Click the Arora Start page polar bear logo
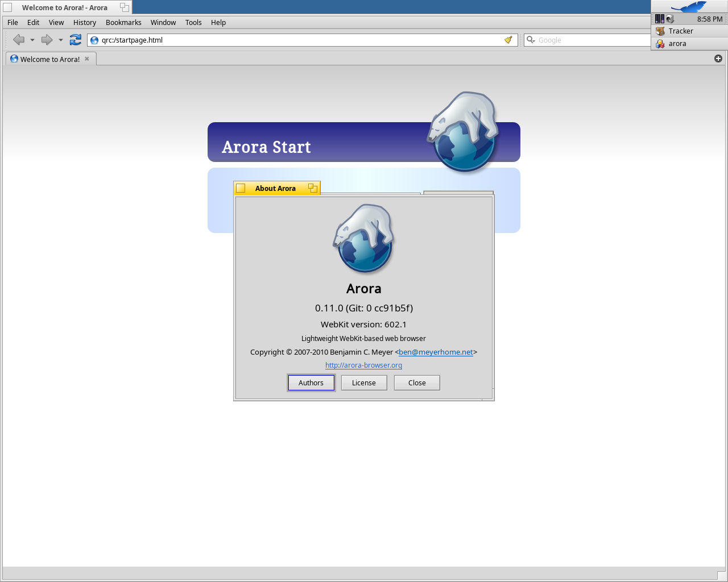This screenshot has width=728, height=582. (464, 132)
